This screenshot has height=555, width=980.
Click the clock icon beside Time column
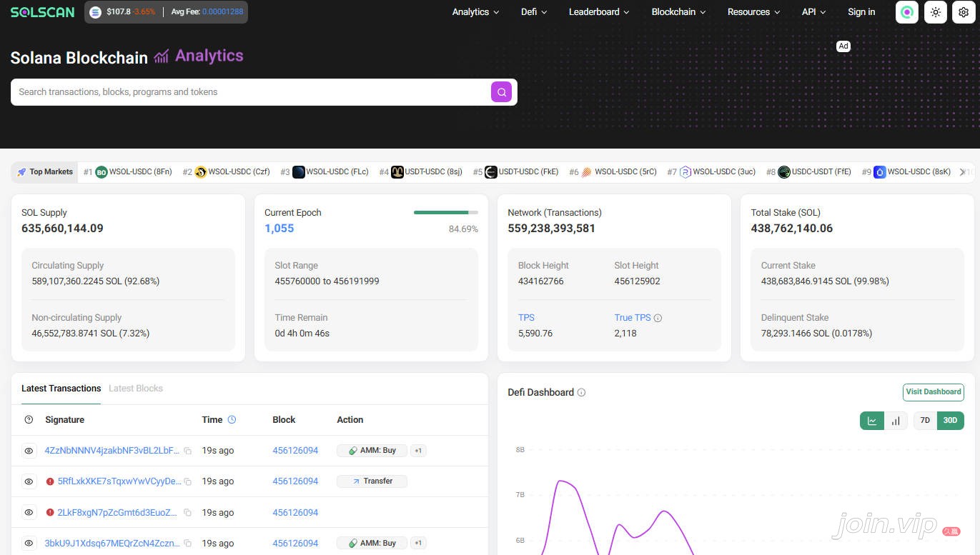(x=232, y=420)
